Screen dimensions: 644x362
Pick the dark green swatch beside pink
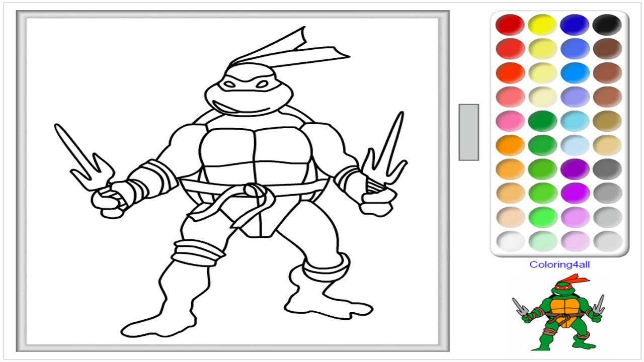(542, 121)
